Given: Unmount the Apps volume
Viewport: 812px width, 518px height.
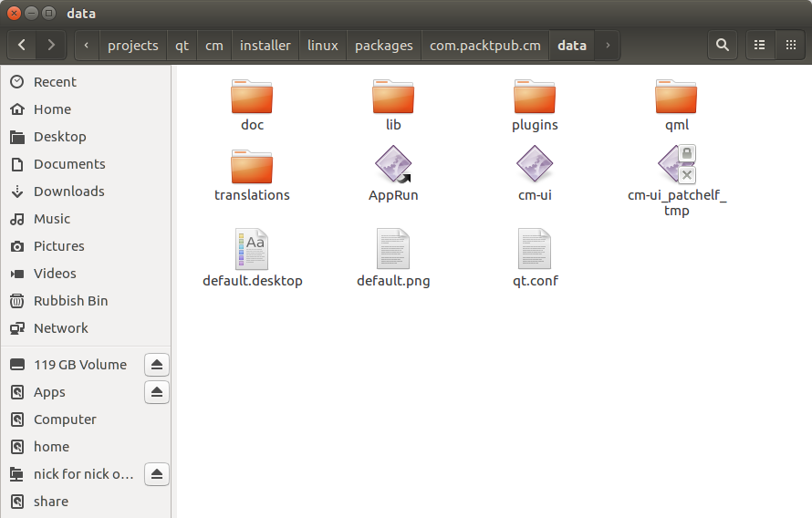Looking at the screenshot, I should pos(157,392).
